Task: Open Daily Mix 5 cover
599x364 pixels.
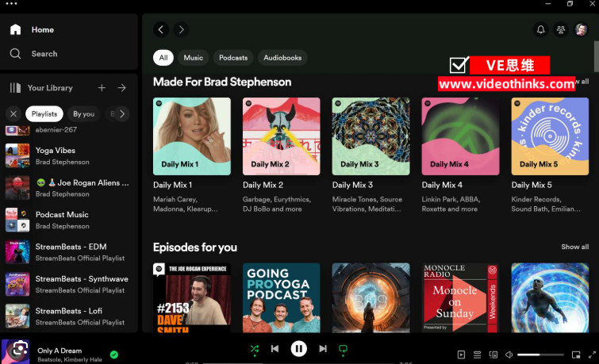Action: coord(550,136)
